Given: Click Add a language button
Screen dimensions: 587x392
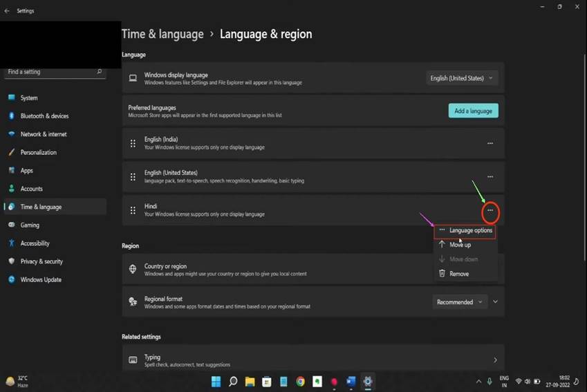Looking at the screenshot, I should (473, 111).
